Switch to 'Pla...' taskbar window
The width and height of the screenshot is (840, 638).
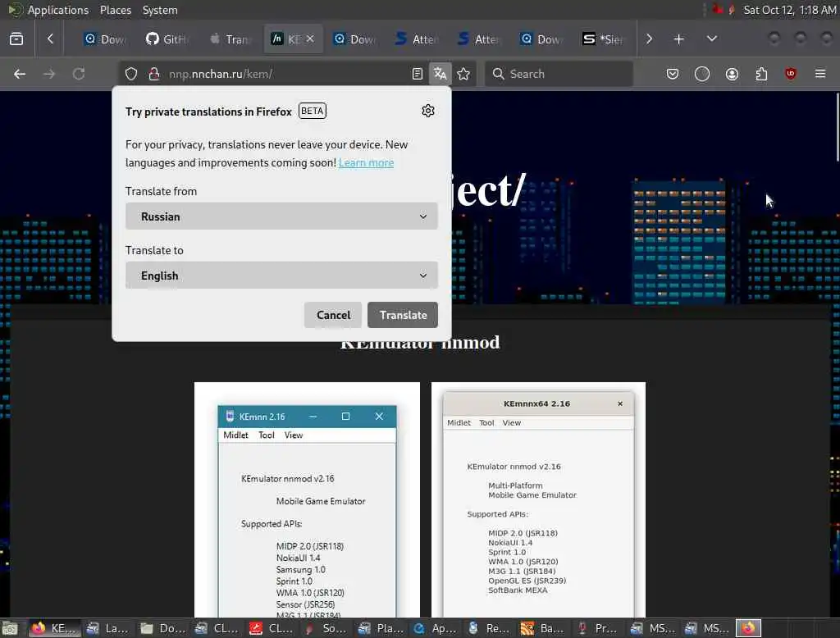click(x=381, y=628)
